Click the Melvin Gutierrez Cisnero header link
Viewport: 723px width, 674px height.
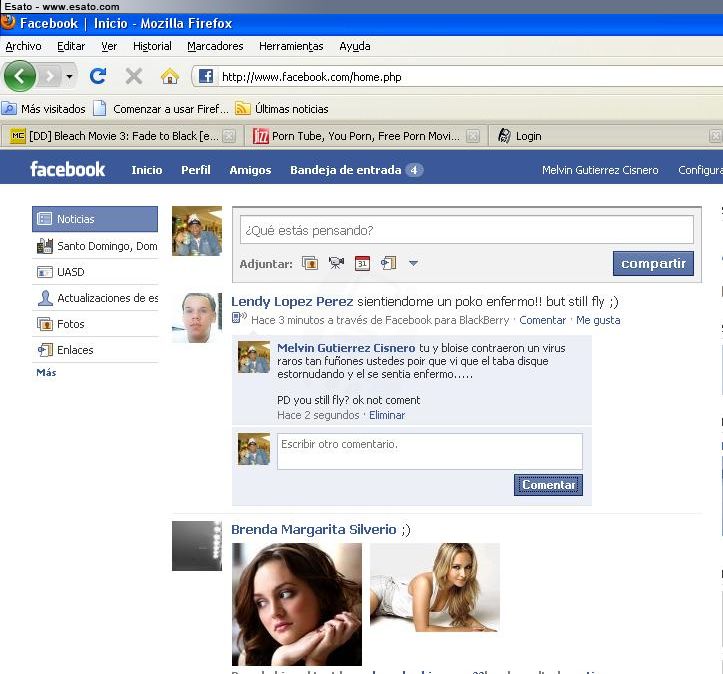click(600, 170)
